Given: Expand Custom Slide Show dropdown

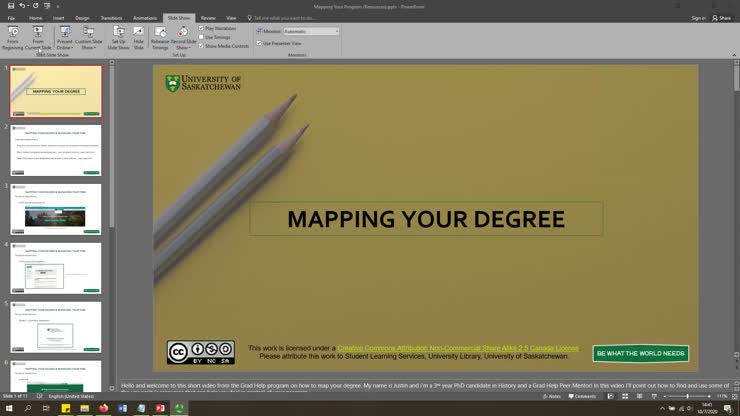Looking at the screenshot, I should pyautogui.click(x=89, y=42).
